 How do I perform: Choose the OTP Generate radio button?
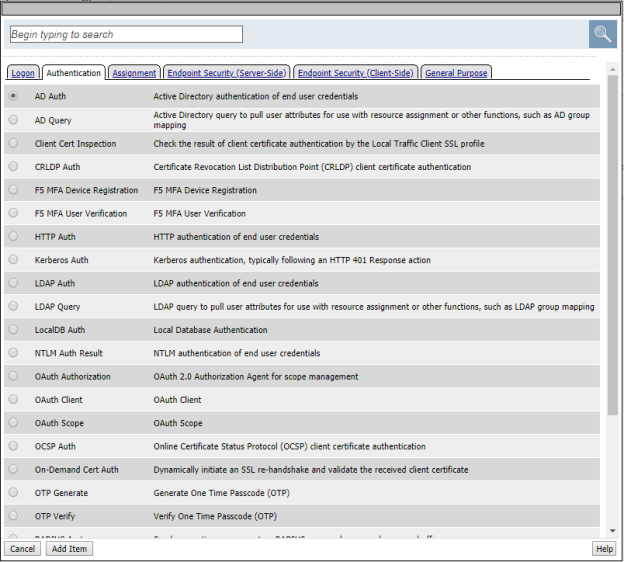coord(13,493)
